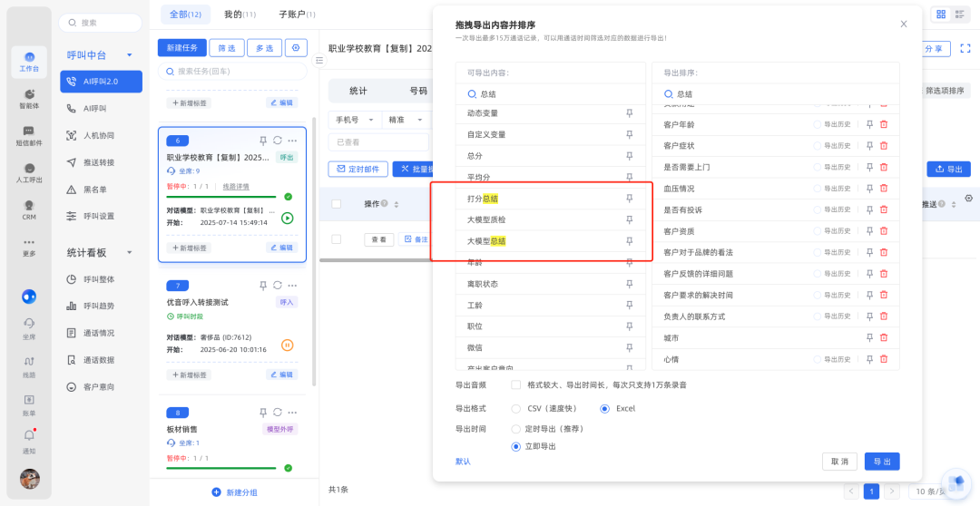Screen dimensions: 980x506
Task: Pin the 血压情况 row in export order
Action: [868, 189]
